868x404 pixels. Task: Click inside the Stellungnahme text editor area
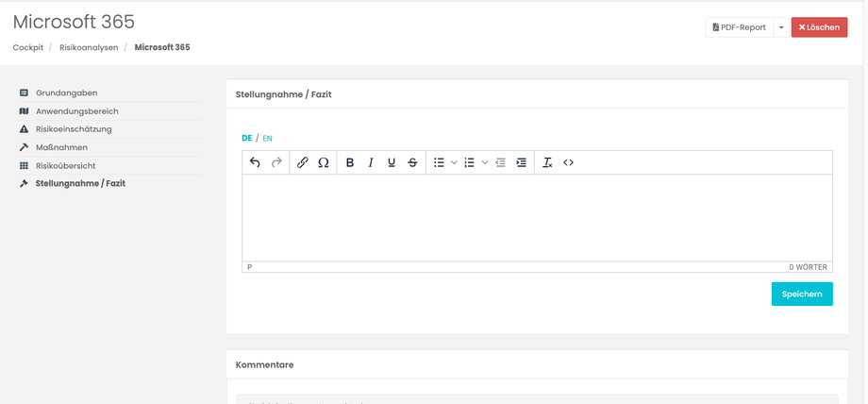pyautogui.click(x=537, y=217)
